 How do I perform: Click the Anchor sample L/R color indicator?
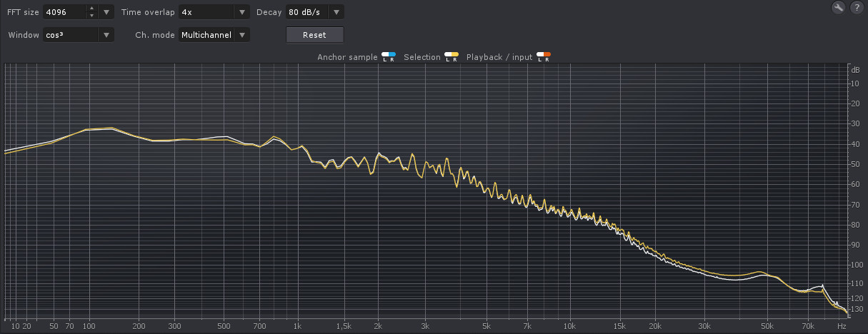pyautogui.click(x=389, y=56)
